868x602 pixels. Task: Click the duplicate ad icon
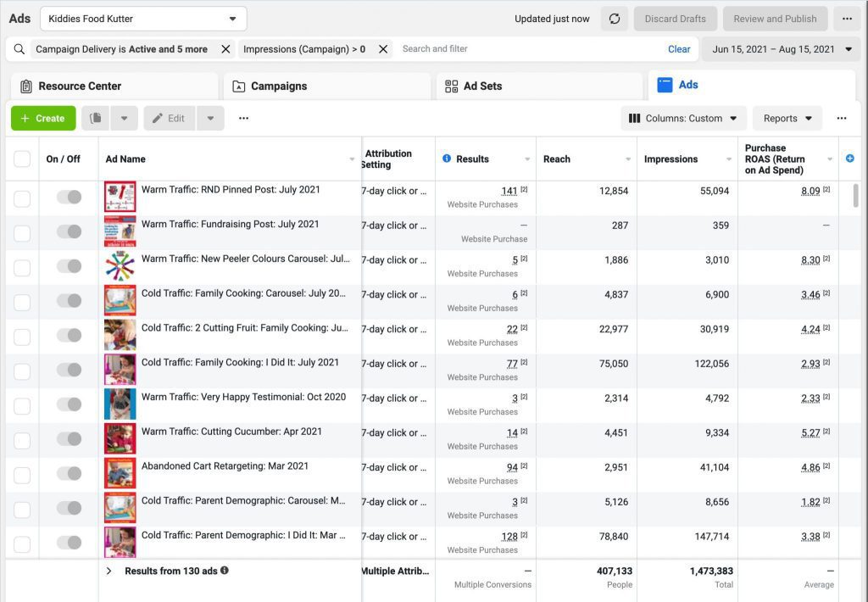96,119
